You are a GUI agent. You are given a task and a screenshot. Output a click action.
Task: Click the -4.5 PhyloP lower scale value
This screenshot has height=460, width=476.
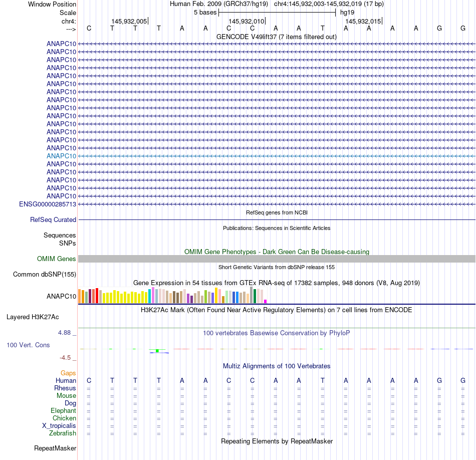tap(65, 358)
